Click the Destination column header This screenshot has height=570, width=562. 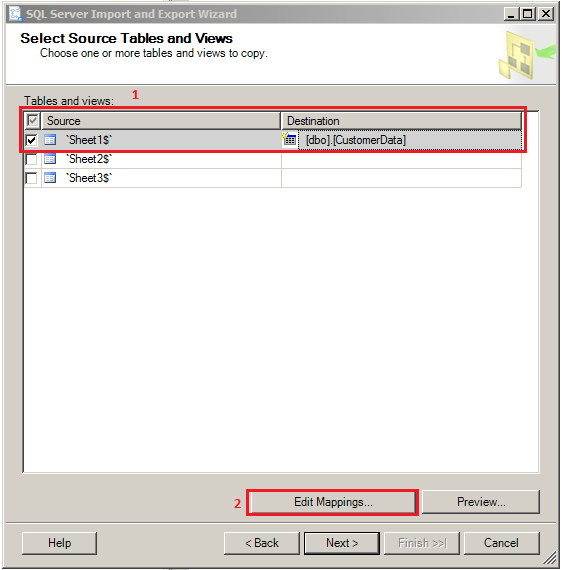point(401,121)
